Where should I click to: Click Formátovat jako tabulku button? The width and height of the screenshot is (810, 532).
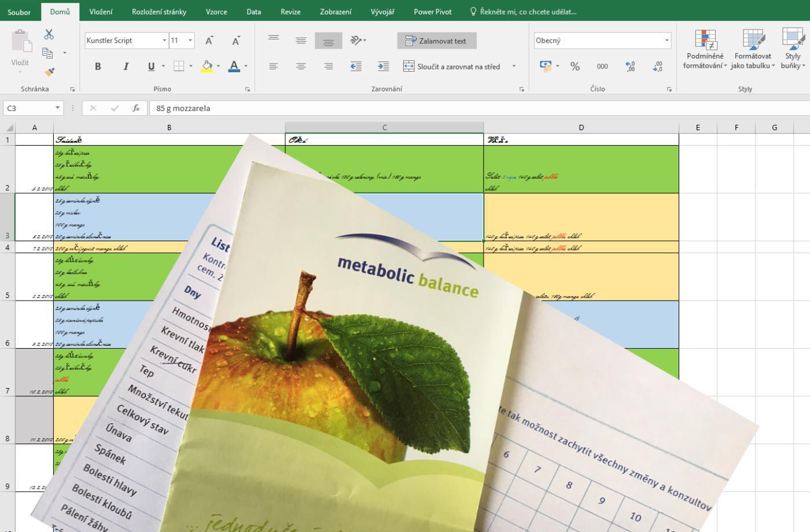[753, 49]
